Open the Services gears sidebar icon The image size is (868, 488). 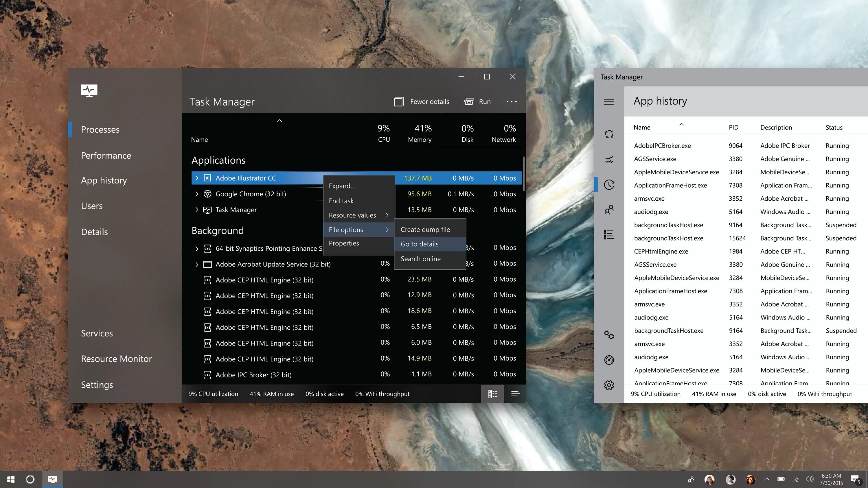pyautogui.click(x=609, y=335)
